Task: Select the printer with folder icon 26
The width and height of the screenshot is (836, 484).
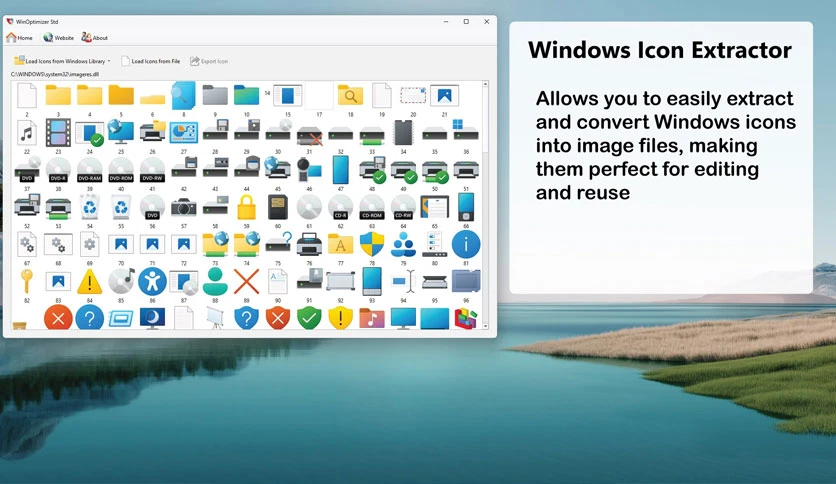Action: (x=152, y=132)
